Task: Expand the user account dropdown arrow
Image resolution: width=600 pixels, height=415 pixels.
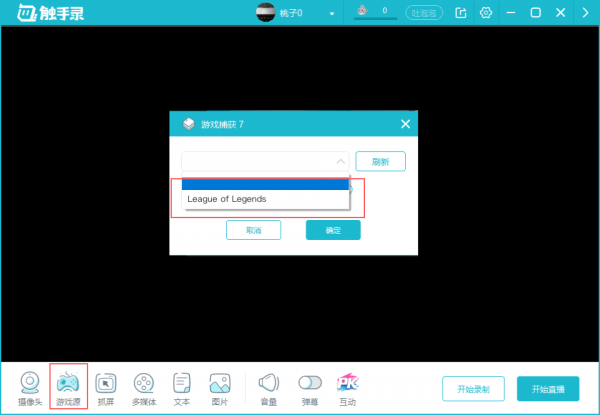Action: point(331,14)
